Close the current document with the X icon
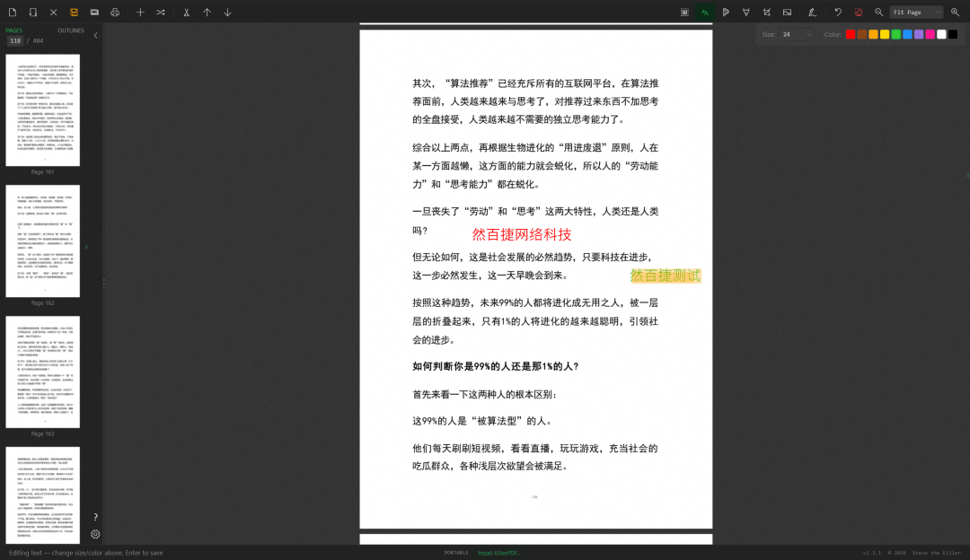Image resolution: width=970 pixels, height=560 pixels. (53, 13)
